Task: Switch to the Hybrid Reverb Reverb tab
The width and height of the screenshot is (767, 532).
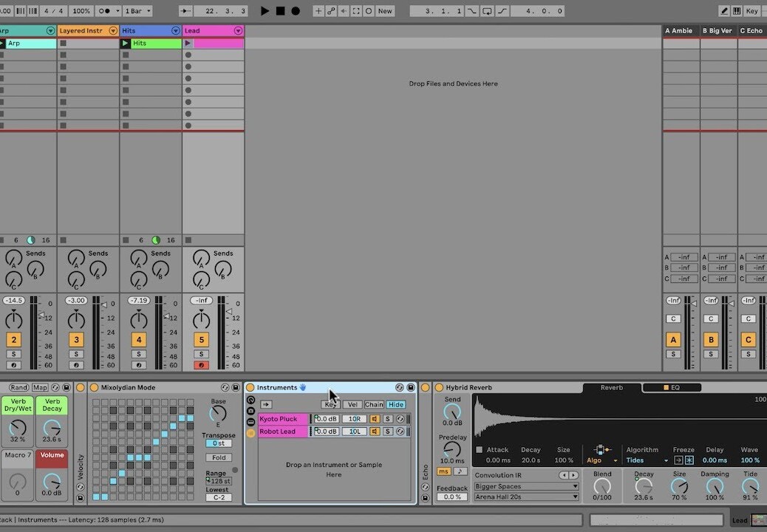Action: (611, 388)
